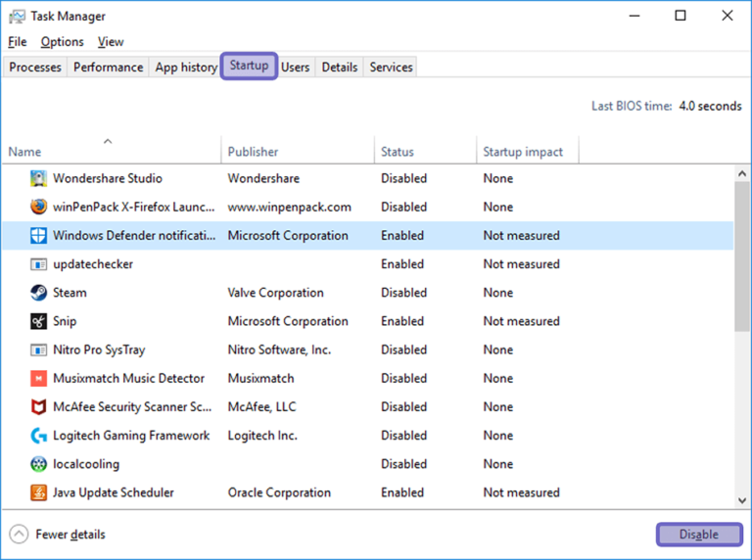Select the winPenPack X-Firefox Launc... entry

click(134, 207)
